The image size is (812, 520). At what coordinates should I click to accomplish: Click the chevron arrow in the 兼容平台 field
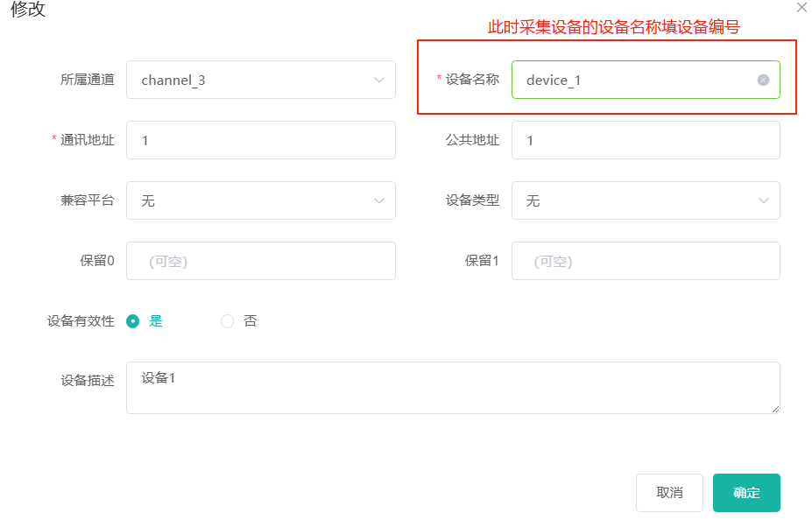coord(379,200)
